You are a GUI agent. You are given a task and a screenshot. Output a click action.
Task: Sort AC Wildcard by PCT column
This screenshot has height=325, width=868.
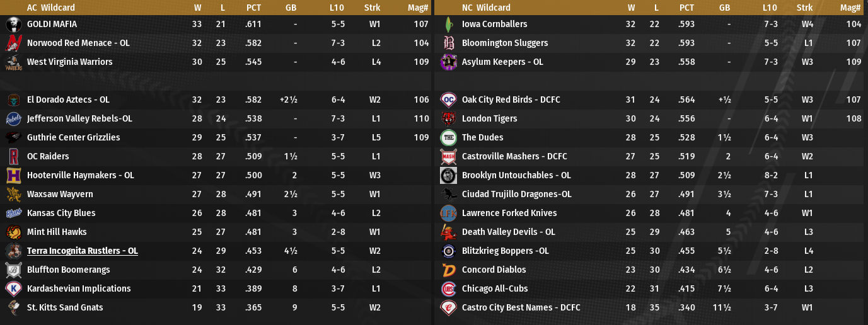click(x=253, y=8)
